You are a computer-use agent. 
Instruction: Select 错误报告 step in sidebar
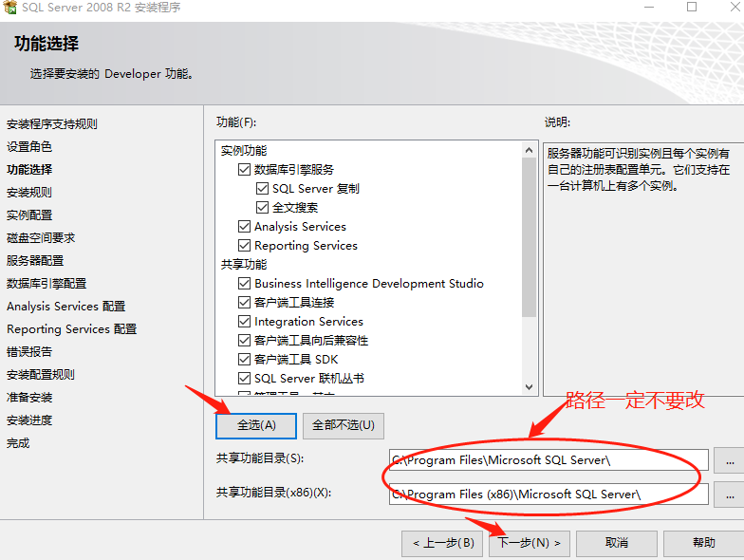tap(28, 352)
